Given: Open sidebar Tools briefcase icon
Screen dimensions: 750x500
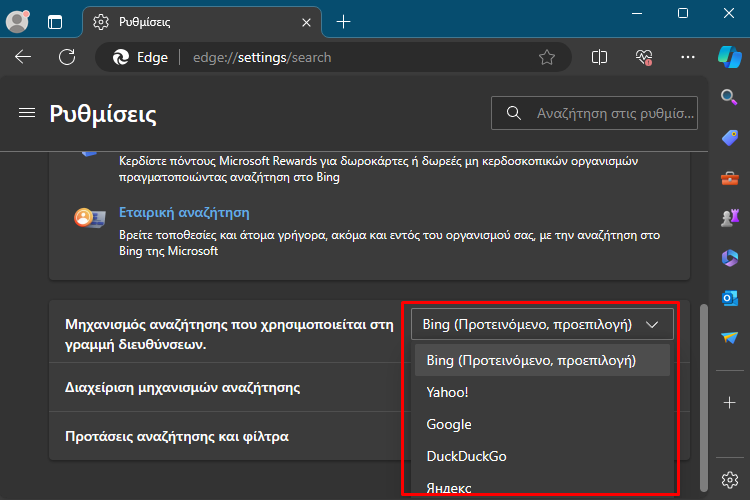Looking at the screenshot, I should click(x=729, y=179).
